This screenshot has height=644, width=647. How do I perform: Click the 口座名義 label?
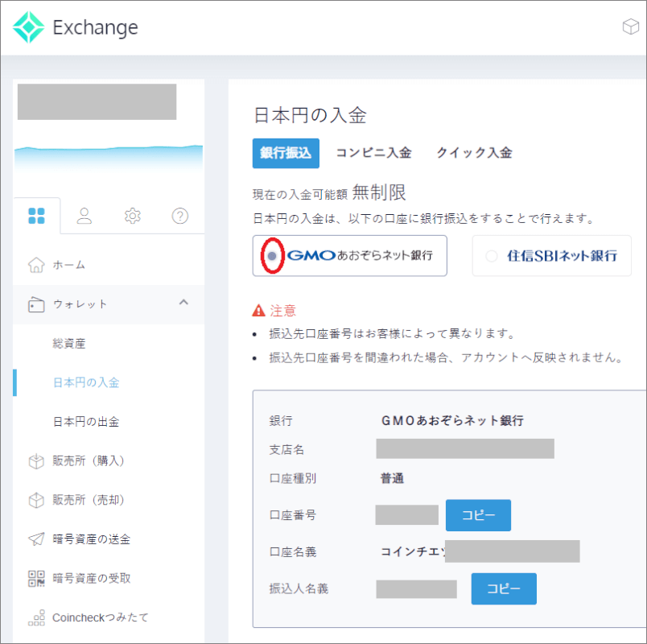[293, 552]
